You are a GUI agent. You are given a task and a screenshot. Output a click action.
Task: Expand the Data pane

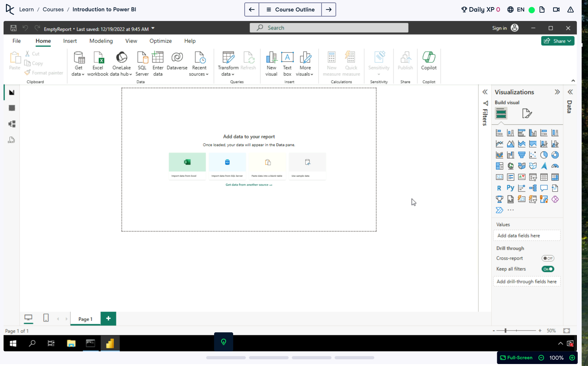click(570, 92)
